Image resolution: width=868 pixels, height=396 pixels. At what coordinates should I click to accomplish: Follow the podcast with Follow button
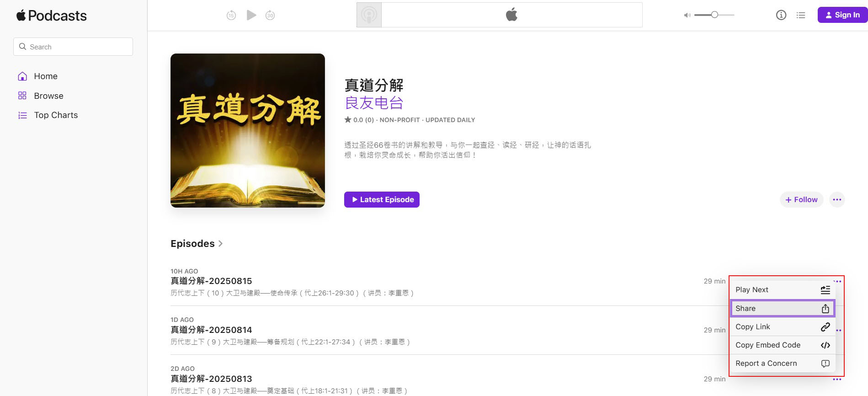coord(801,199)
